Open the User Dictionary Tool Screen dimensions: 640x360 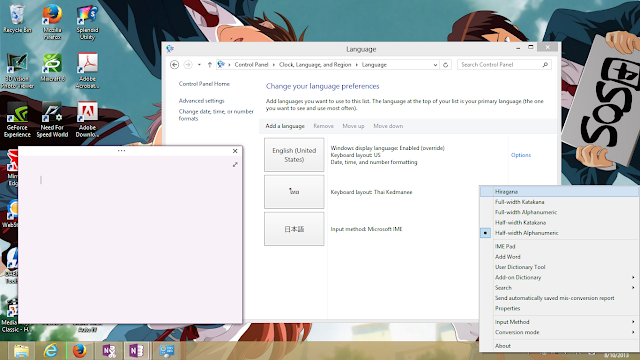559,267
